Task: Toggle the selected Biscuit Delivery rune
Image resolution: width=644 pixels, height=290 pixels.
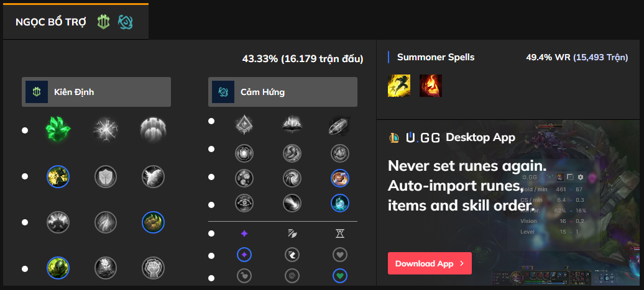Action: (340, 178)
